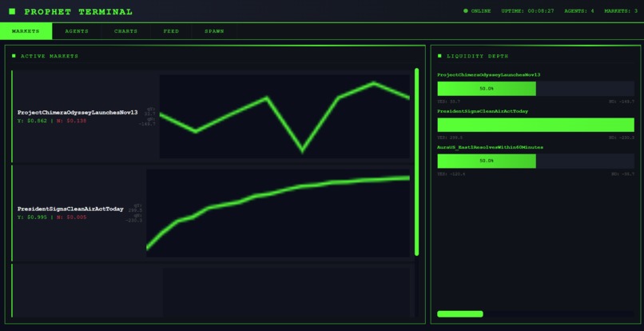Click the YES: 299.5 liquidity value
This screenshot has height=331, width=644.
click(450, 138)
